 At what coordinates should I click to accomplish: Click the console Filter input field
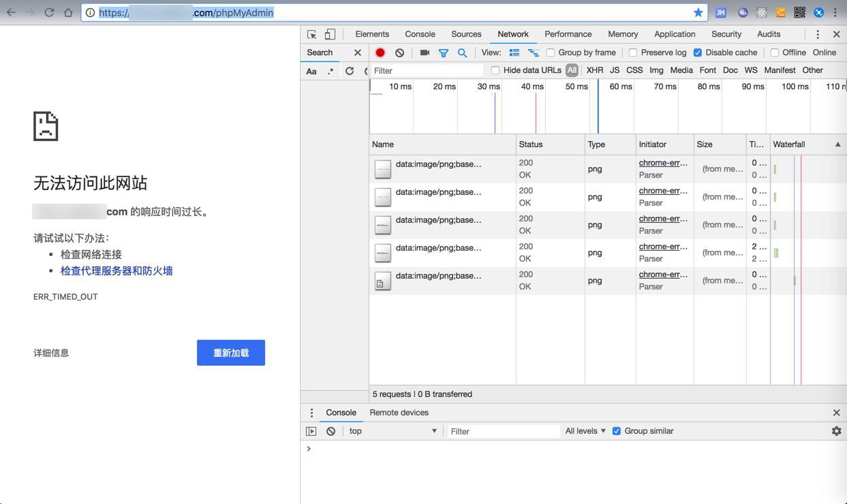coord(504,431)
